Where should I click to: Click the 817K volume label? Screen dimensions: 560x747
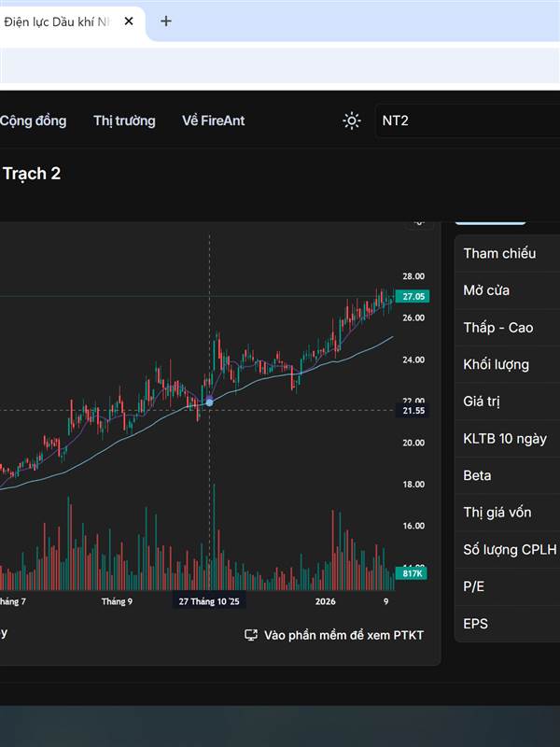click(x=411, y=573)
